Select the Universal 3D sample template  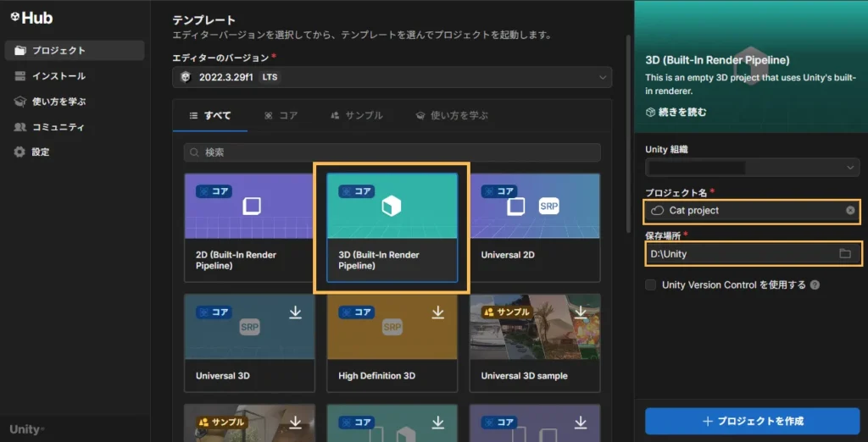pyautogui.click(x=535, y=343)
